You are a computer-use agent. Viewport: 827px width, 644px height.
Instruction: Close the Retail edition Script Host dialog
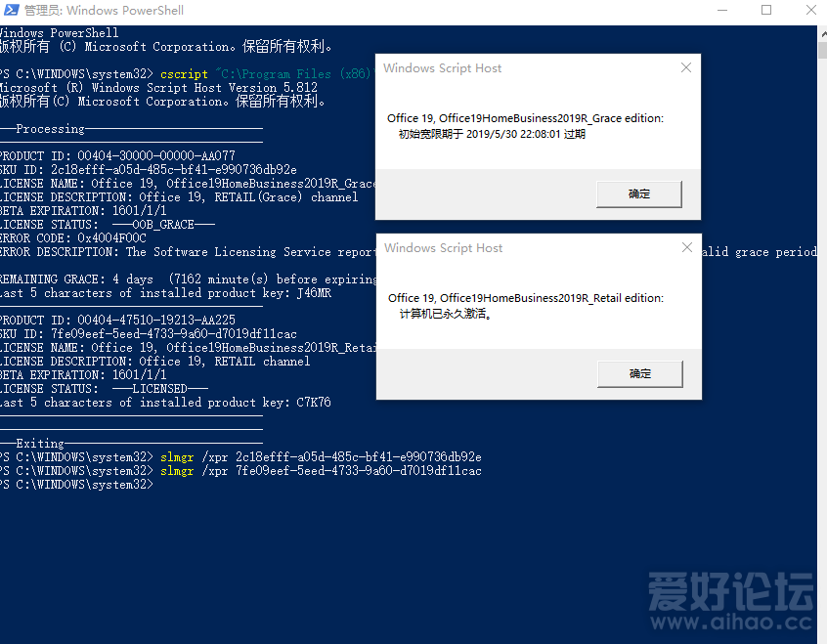click(686, 247)
